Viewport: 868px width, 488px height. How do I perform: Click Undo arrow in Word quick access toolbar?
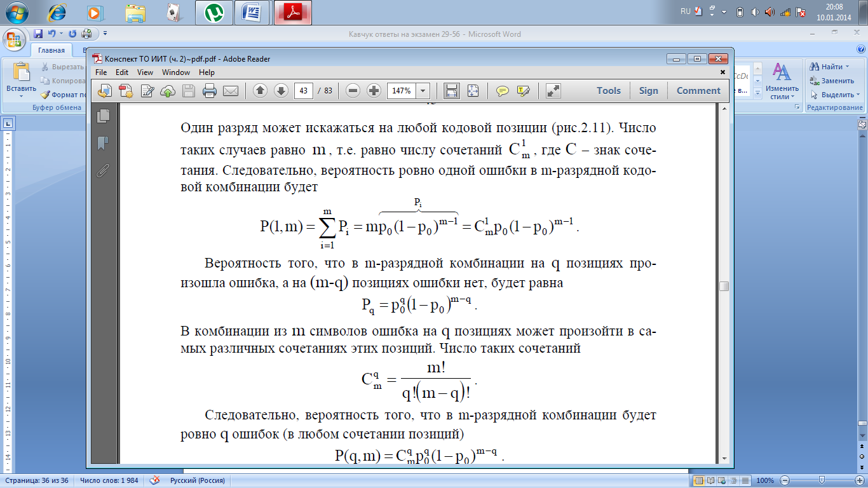click(x=51, y=34)
